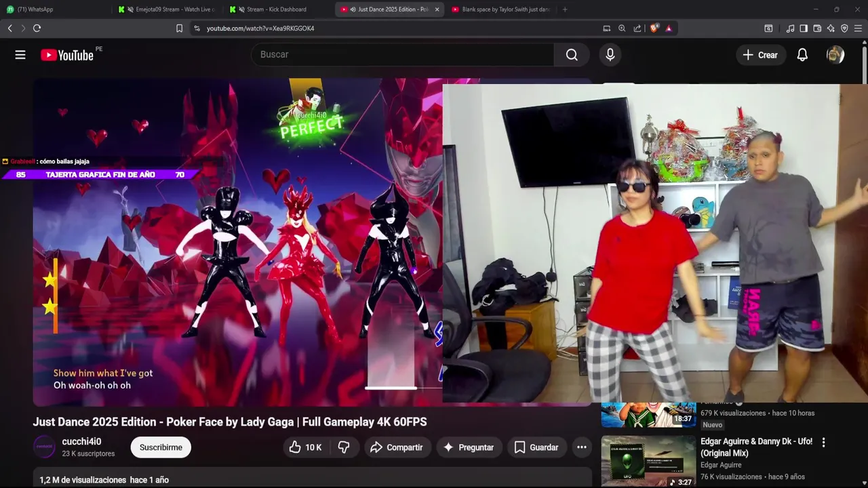The image size is (868, 488).
Task: Open Leo AI sparkle icon
Action: click(x=831, y=28)
